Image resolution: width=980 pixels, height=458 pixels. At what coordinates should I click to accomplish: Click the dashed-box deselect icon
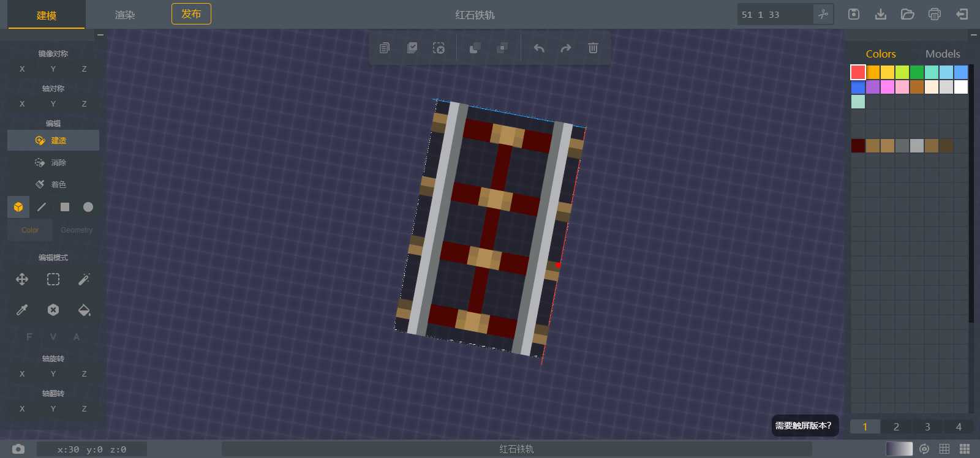point(439,48)
